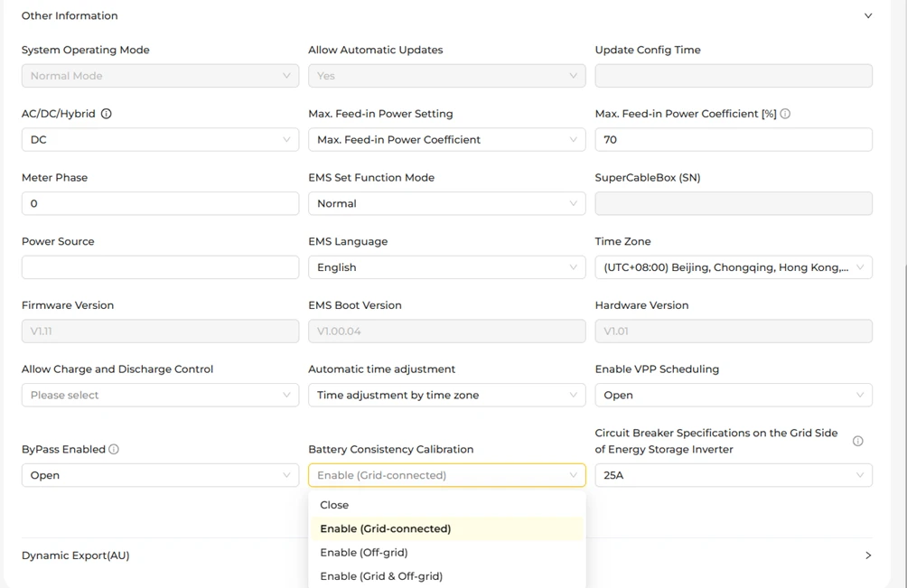Click the Meter Phase input field
907x588 pixels.
[x=160, y=203]
